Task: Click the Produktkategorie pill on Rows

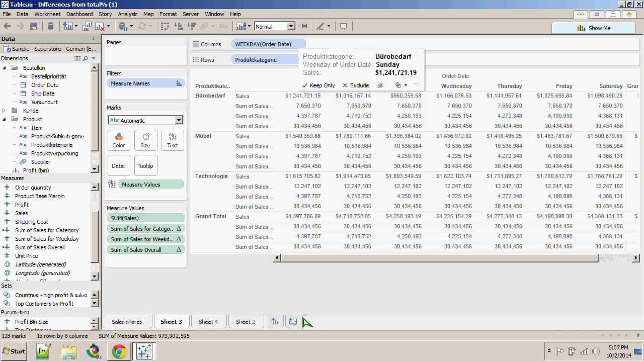Action: point(265,60)
